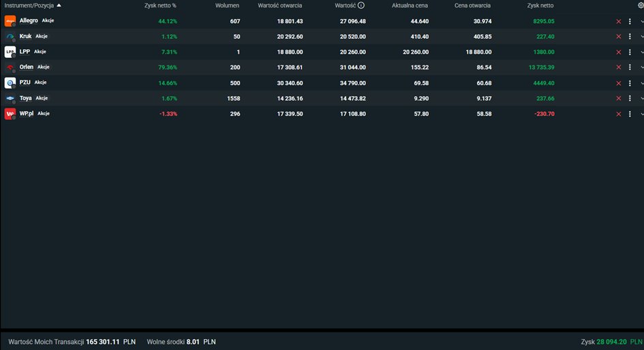Screen dimensions: 644x350
Task: Sort by Zysk netto % column header
Action: point(160,5)
